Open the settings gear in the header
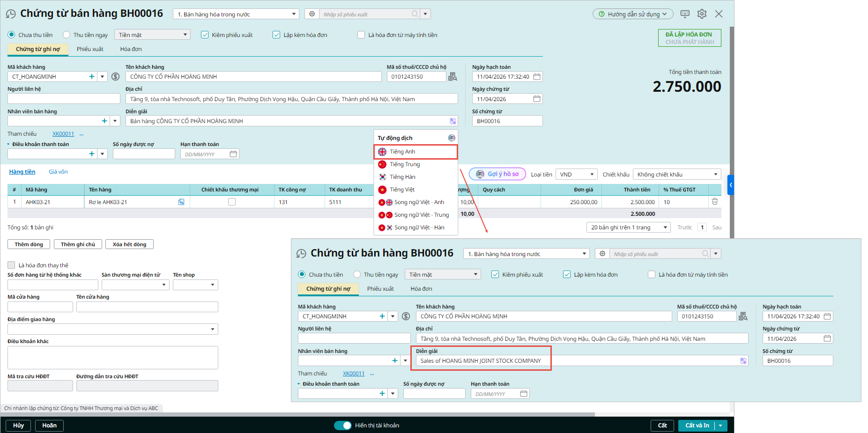The image size is (868, 433). point(701,14)
